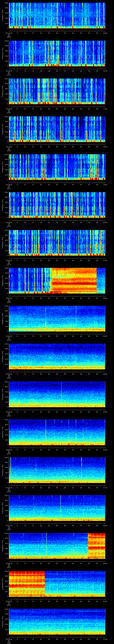This screenshot has height=644, width=114.
Task: Select the spectrogram panel starting at 18:16:00
Action: coord(57,91)
